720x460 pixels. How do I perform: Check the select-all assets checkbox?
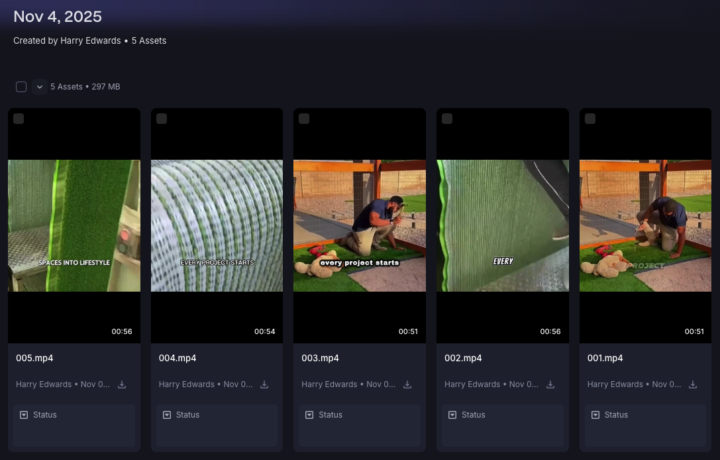pos(21,87)
